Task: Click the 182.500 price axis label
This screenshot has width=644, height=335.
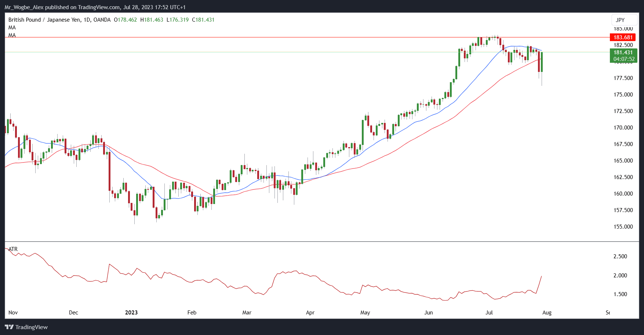Action: tap(623, 45)
